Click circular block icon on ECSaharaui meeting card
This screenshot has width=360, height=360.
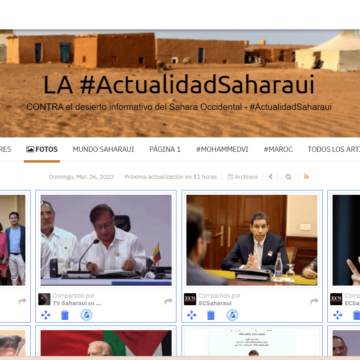click(232, 315)
